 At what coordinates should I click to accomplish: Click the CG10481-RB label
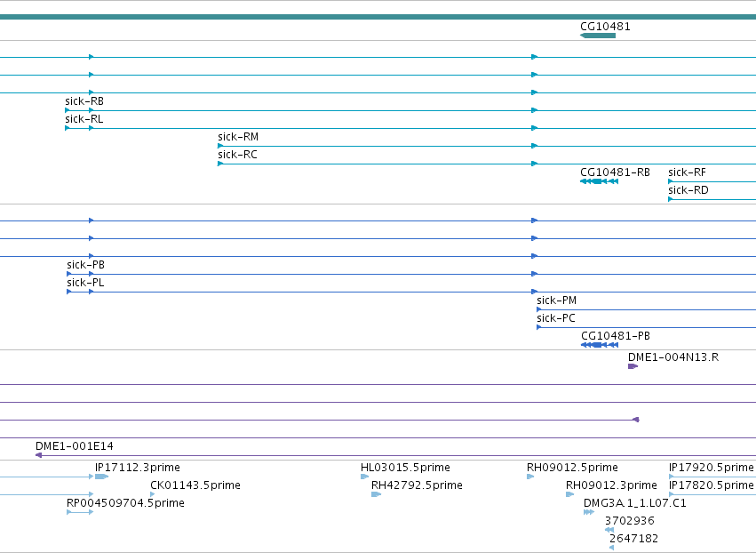[x=616, y=172]
